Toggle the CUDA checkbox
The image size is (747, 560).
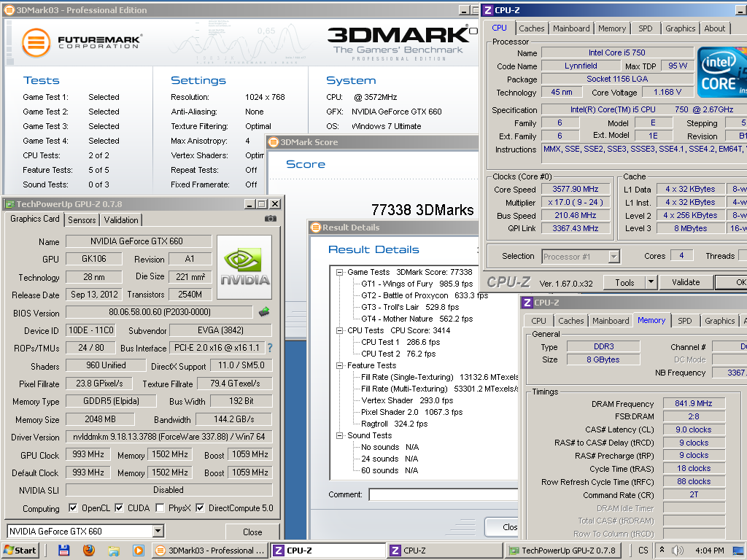click(119, 507)
